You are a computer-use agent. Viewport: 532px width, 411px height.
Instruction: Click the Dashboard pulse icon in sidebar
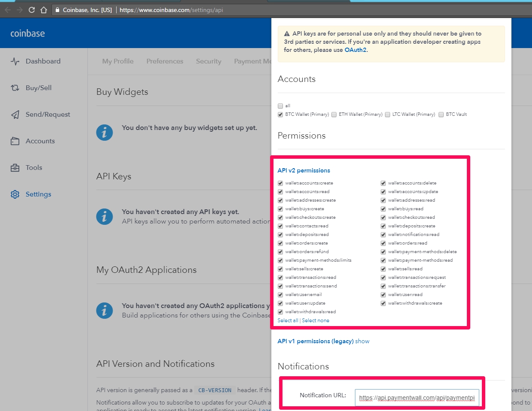15,61
